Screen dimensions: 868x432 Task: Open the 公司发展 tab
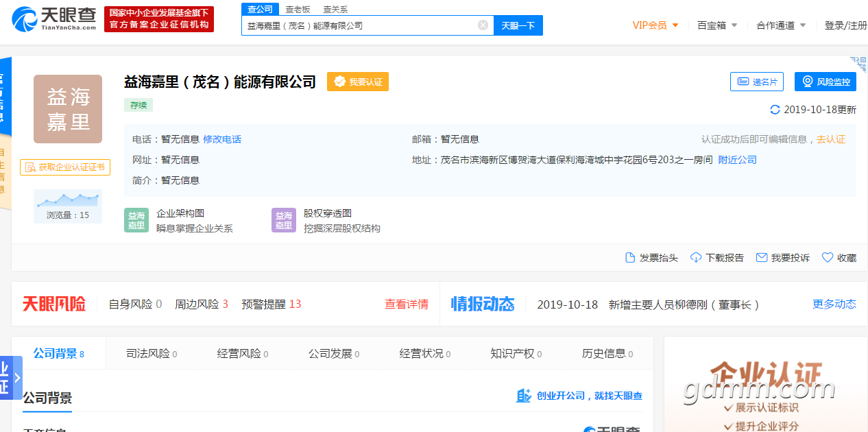click(334, 354)
